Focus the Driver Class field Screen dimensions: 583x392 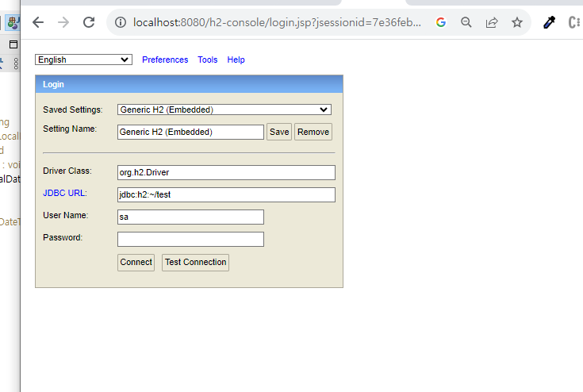[x=226, y=172]
